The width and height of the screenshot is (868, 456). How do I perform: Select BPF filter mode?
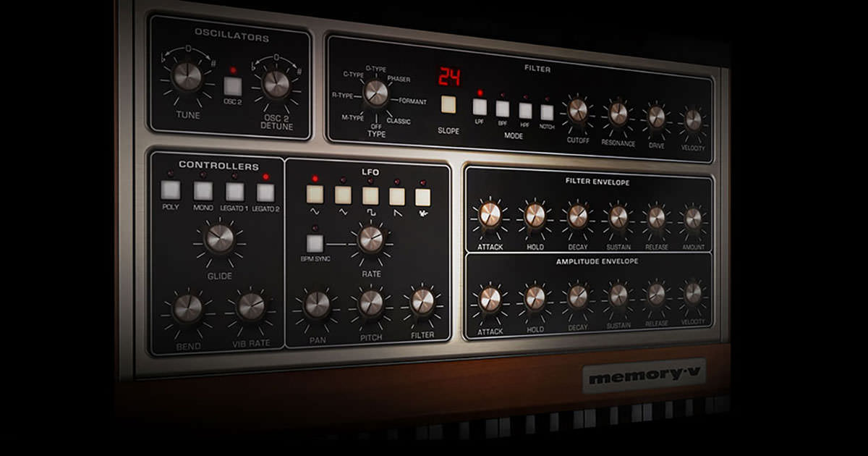(503, 109)
